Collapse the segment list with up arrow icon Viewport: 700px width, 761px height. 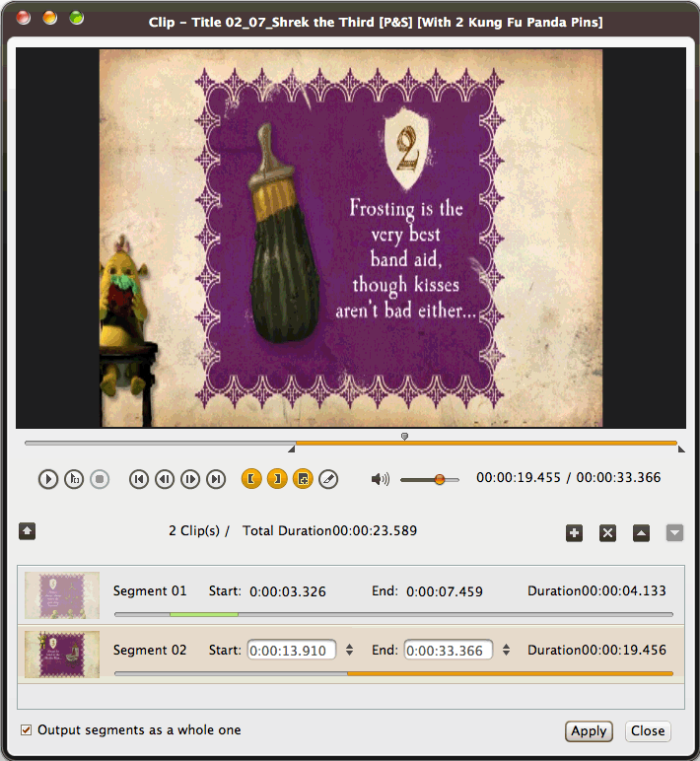pos(28,531)
